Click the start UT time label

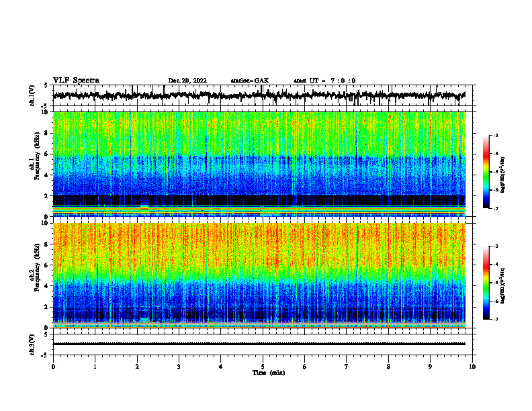coord(324,81)
